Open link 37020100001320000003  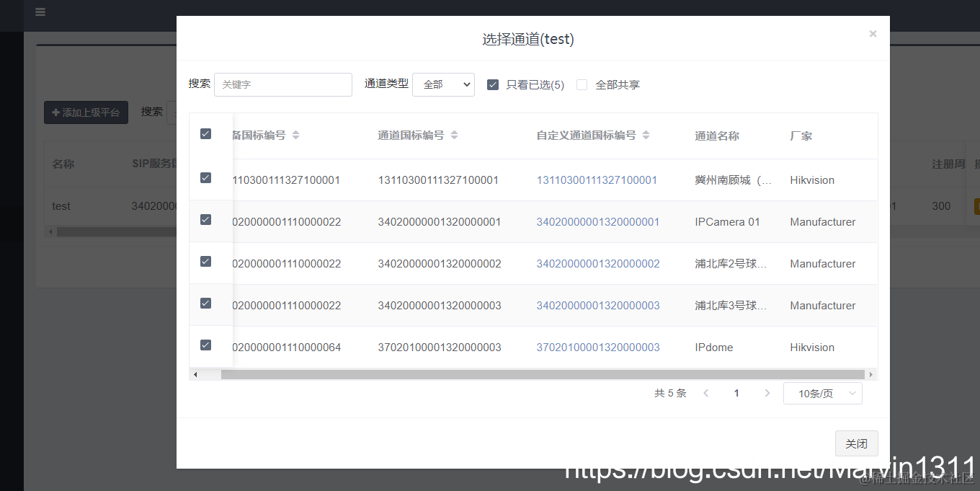tap(597, 347)
